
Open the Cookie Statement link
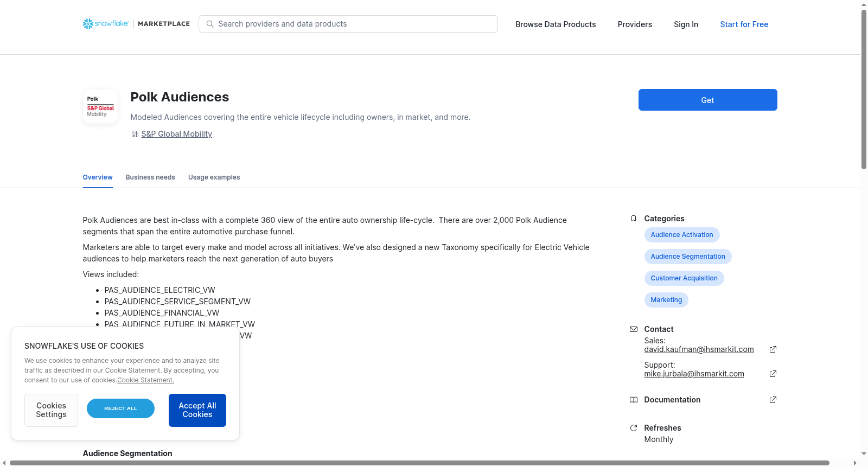145,380
